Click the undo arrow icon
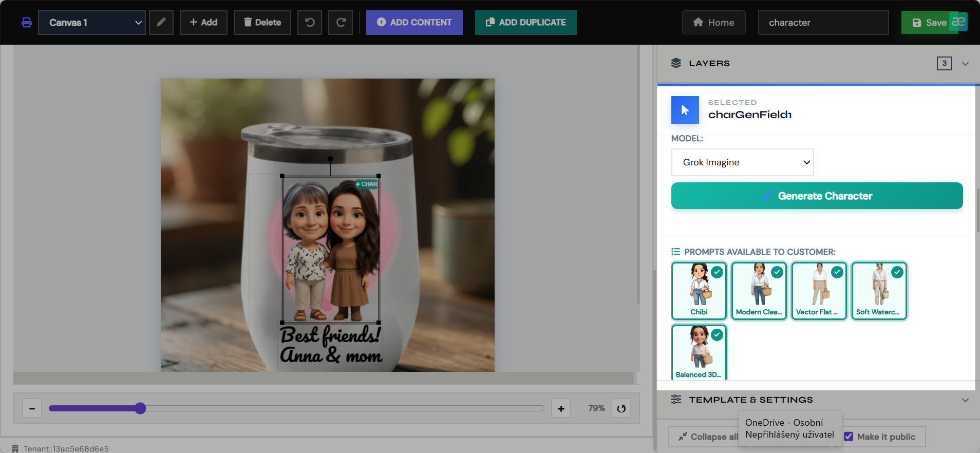The width and height of the screenshot is (980, 453). pos(310,22)
